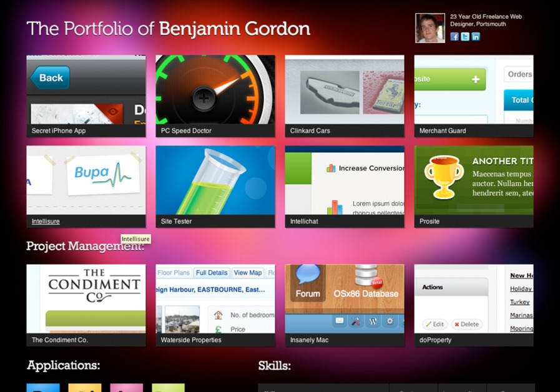
Task: Click the page title Benjamin Gordon
Action: [235, 29]
